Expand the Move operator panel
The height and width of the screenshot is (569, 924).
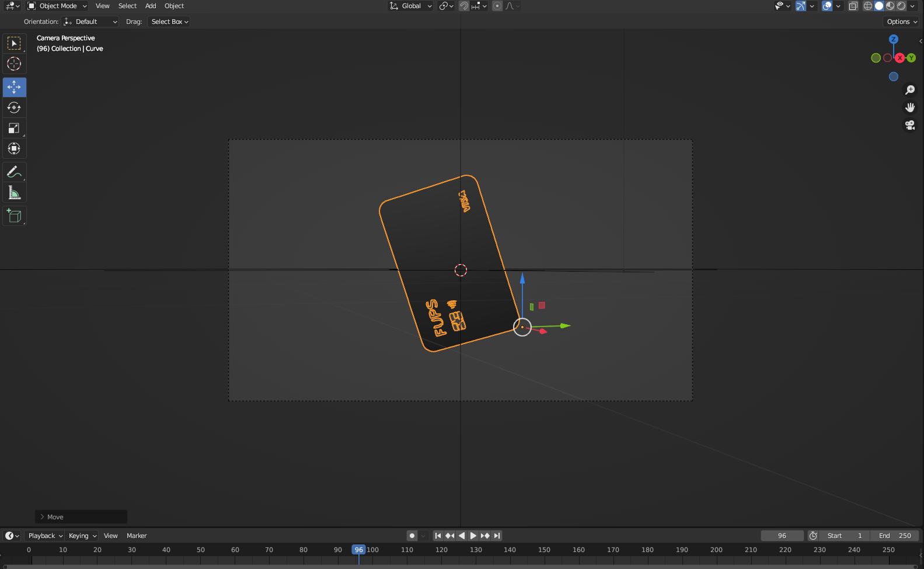coord(81,517)
